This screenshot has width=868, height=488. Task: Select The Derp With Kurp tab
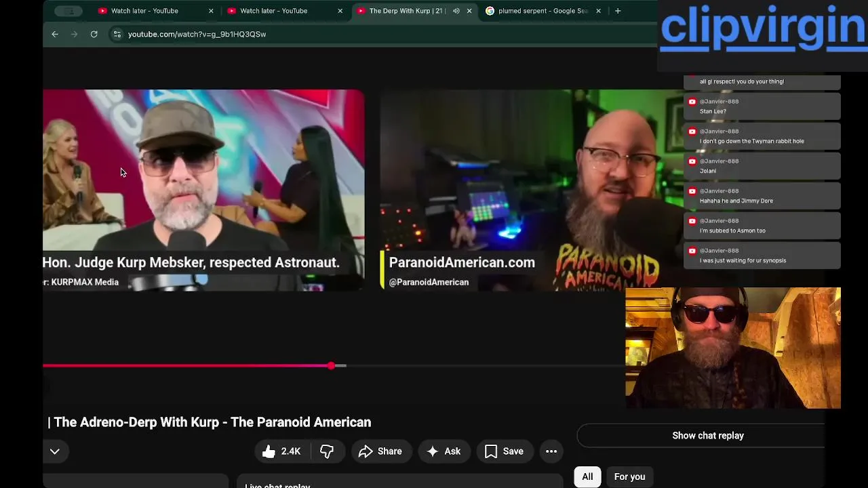(x=414, y=11)
